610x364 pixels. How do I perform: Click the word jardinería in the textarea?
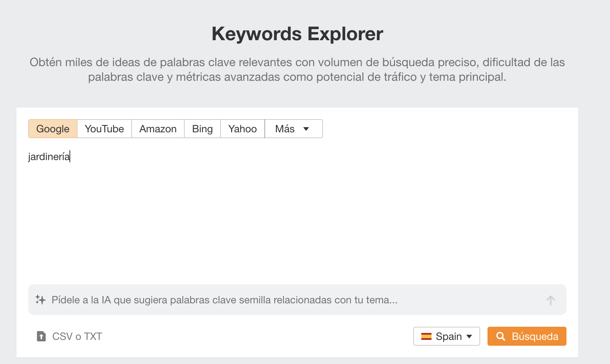[48, 156]
